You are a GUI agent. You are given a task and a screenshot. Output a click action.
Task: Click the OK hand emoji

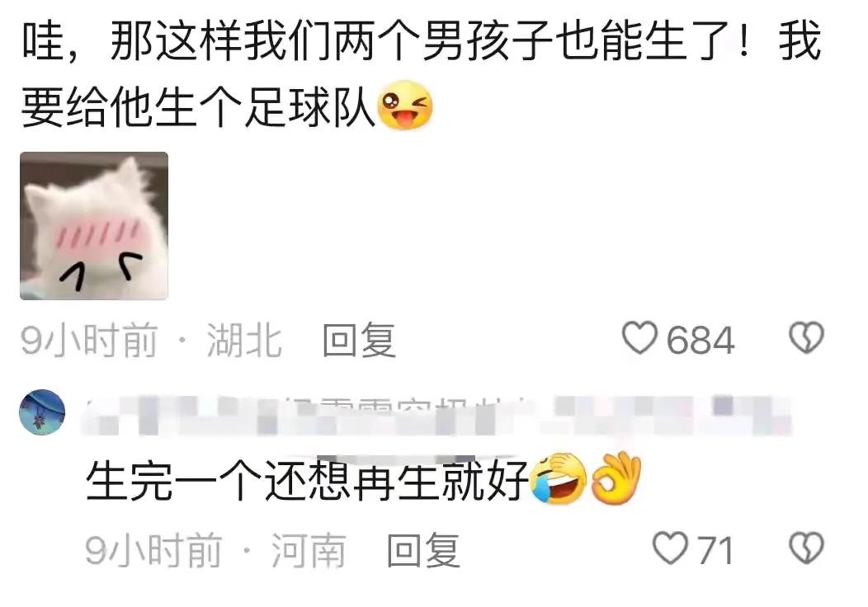(616, 478)
